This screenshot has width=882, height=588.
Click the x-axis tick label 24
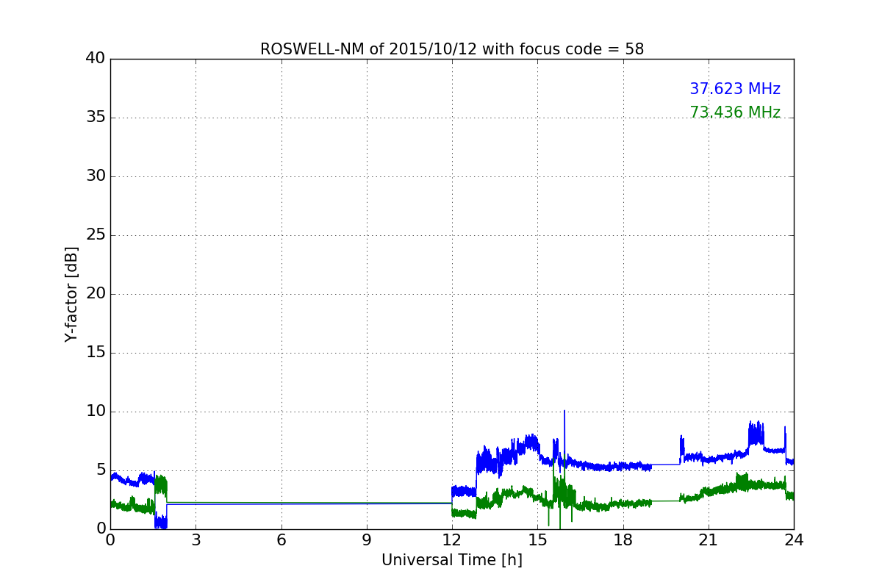pyautogui.click(x=794, y=540)
